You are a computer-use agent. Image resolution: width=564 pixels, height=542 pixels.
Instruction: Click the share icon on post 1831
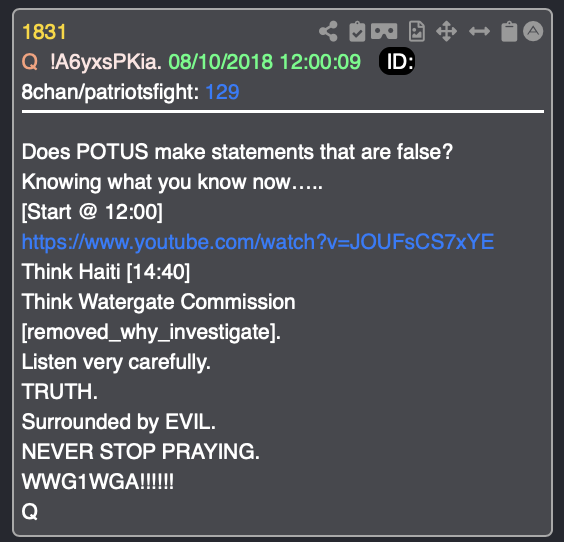coord(328,31)
